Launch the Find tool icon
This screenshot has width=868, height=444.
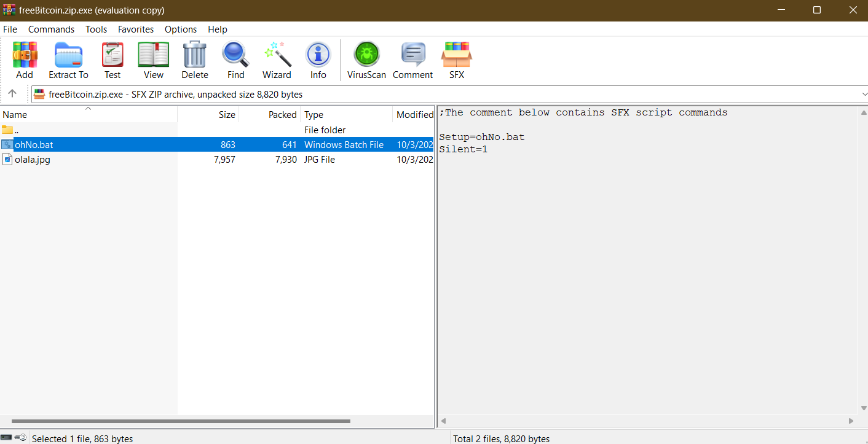click(x=235, y=60)
